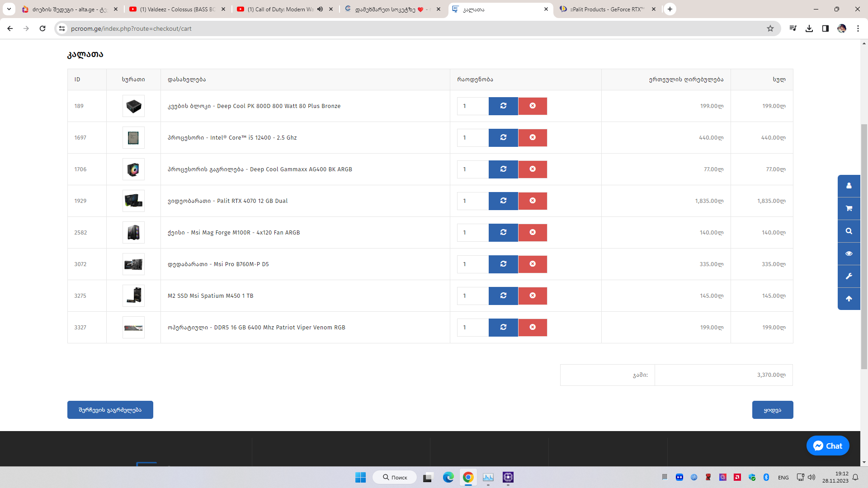Open the user account sidebar icon
The height and width of the screenshot is (488, 868).
click(849, 186)
